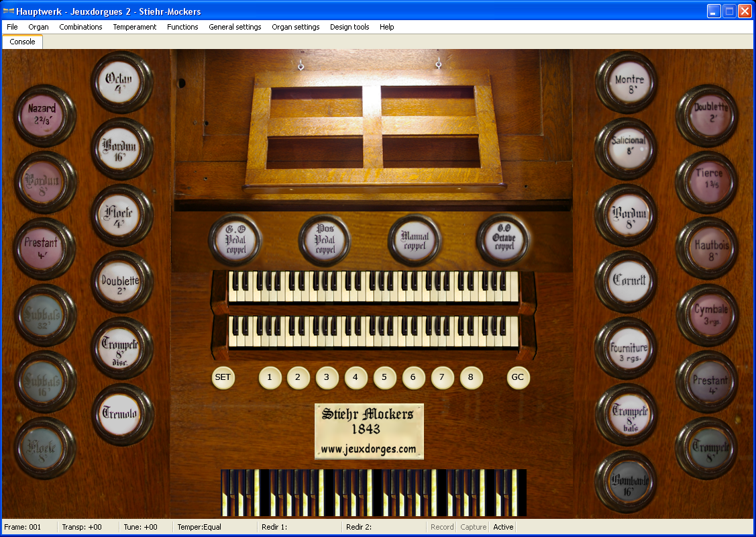This screenshot has width=756, height=537.
Task: Pull the Prestant 4' stop below Cymbale
Action: [x=707, y=382]
